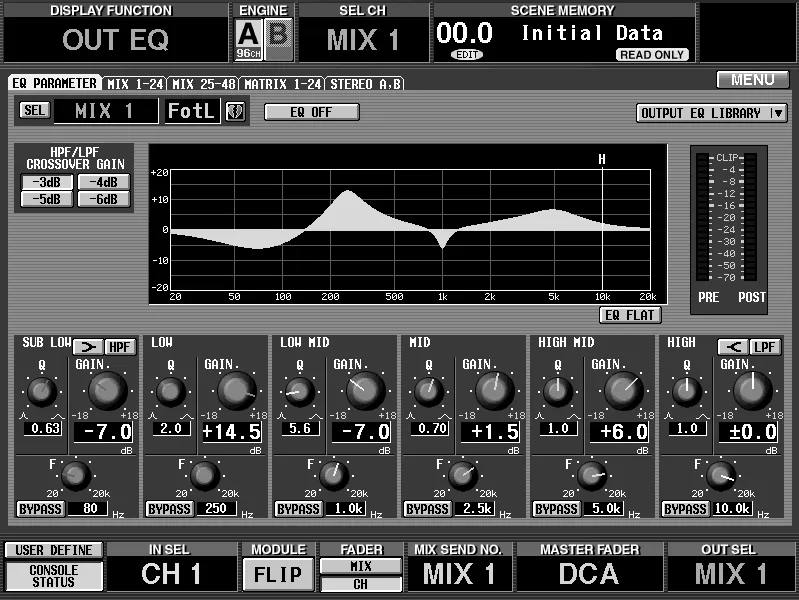Bypass the HIGH MID band
Image resolution: width=799 pixels, height=600 pixels.
point(556,509)
